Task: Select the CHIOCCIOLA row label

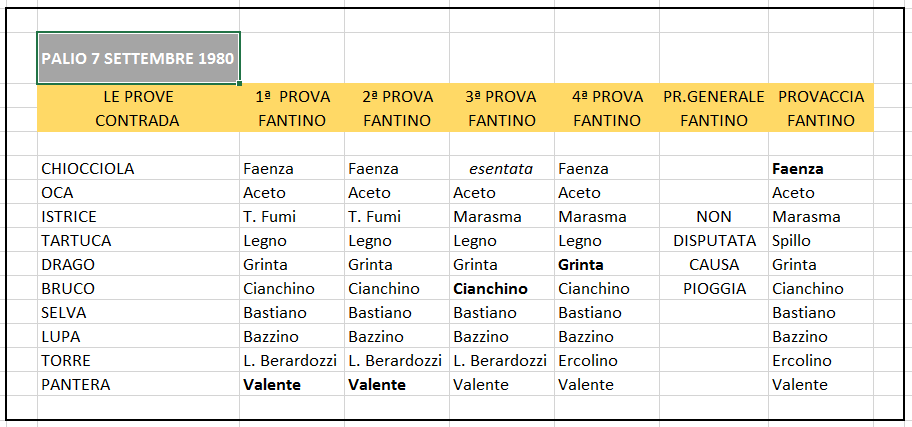Action: 88,169
